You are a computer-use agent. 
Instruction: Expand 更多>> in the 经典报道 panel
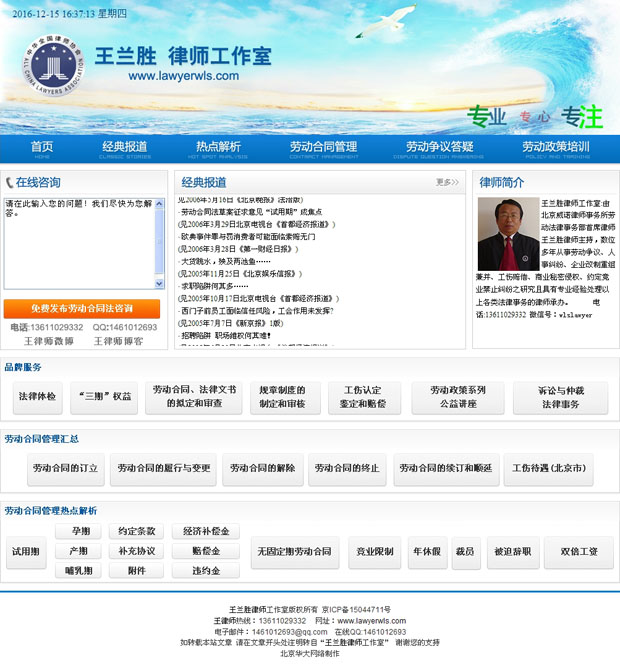tap(447, 182)
